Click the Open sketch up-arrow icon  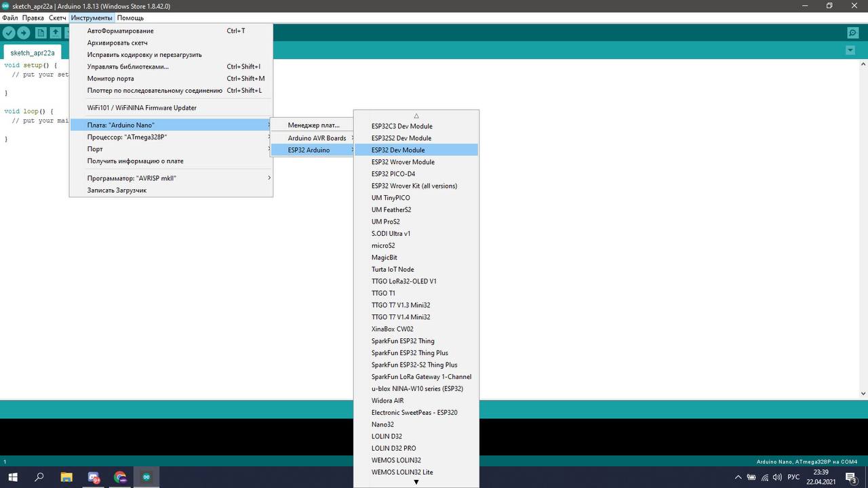click(56, 33)
